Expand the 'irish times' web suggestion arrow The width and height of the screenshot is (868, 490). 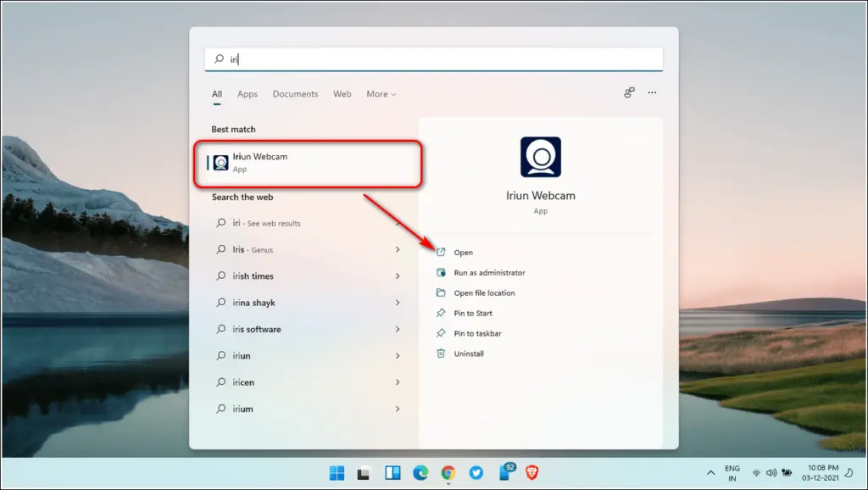tap(398, 276)
